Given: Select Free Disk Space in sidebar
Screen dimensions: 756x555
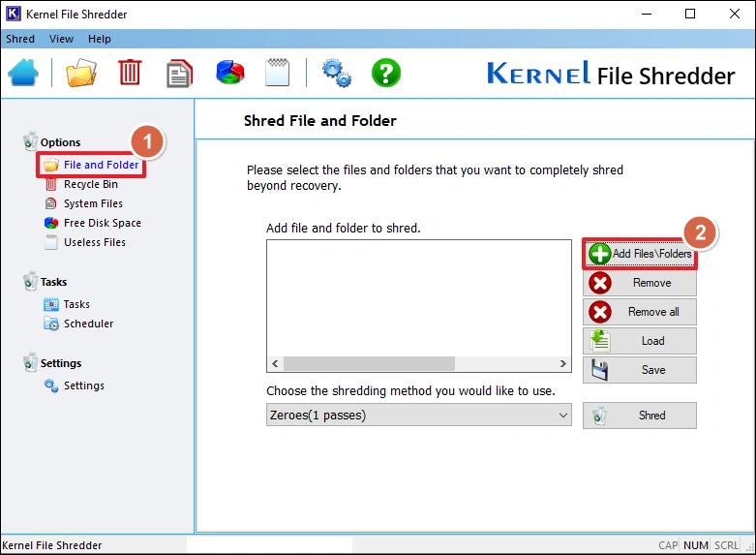Looking at the screenshot, I should click(102, 223).
